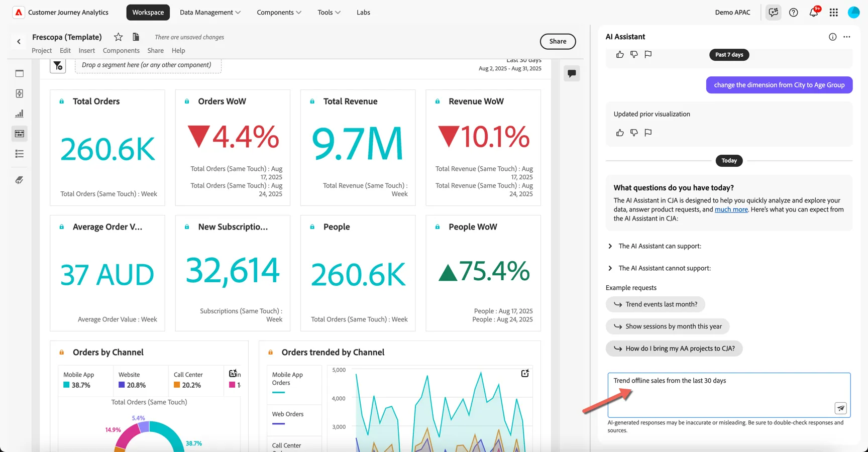
Task: Thumbs down the 'Updated prior visualization' response
Action: coord(634,133)
